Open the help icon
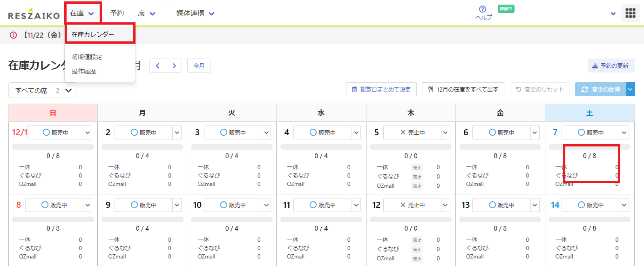 pyautogui.click(x=482, y=9)
